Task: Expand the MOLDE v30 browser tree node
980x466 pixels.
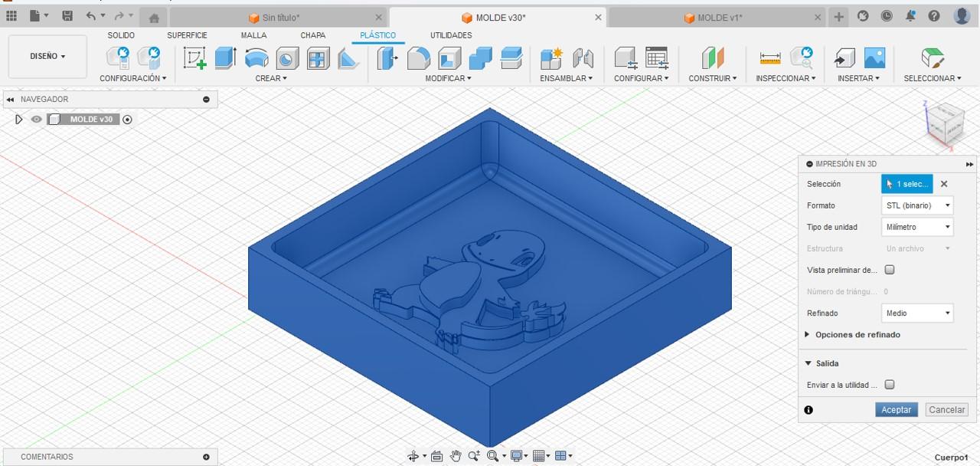Action: coord(19,120)
